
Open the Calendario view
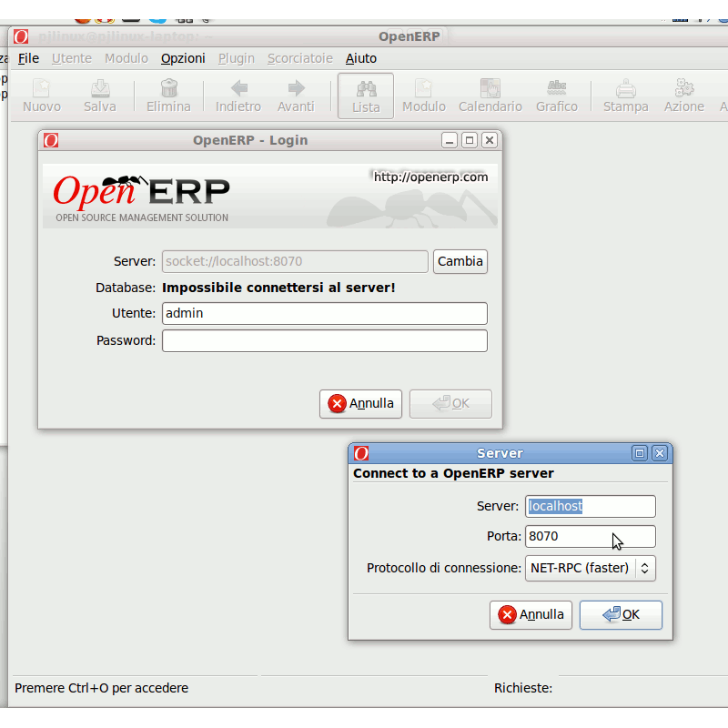click(490, 96)
